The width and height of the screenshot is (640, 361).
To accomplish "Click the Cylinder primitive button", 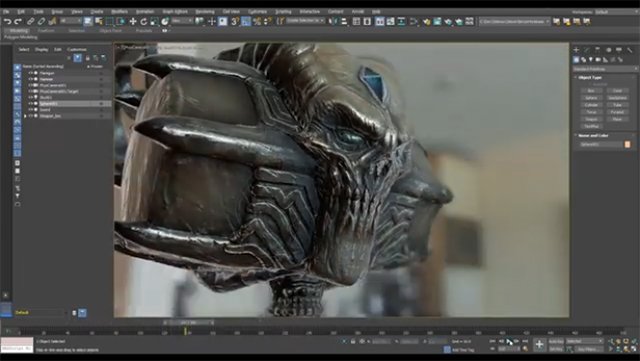I will (591, 105).
